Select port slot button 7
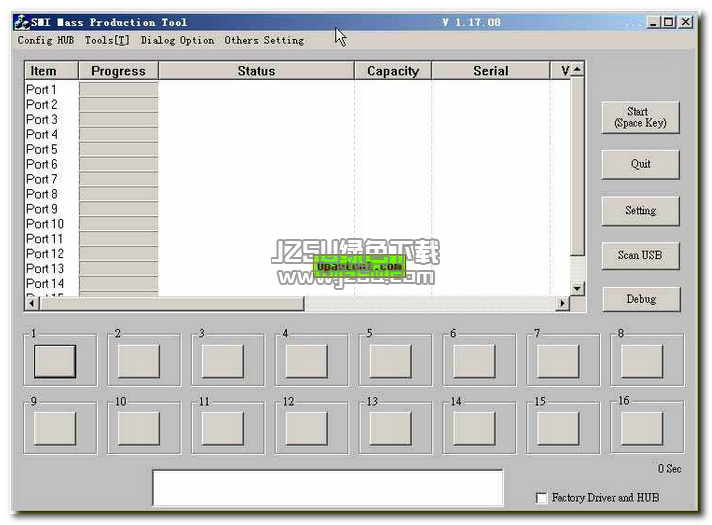The height and width of the screenshot is (525, 712). pos(558,361)
